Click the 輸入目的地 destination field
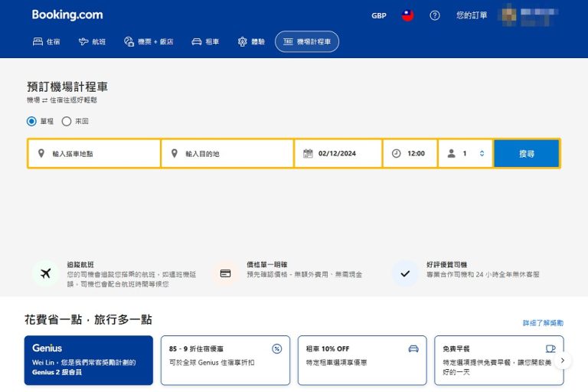This screenshot has height=392, width=588. pyautogui.click(x=230, y=153)
